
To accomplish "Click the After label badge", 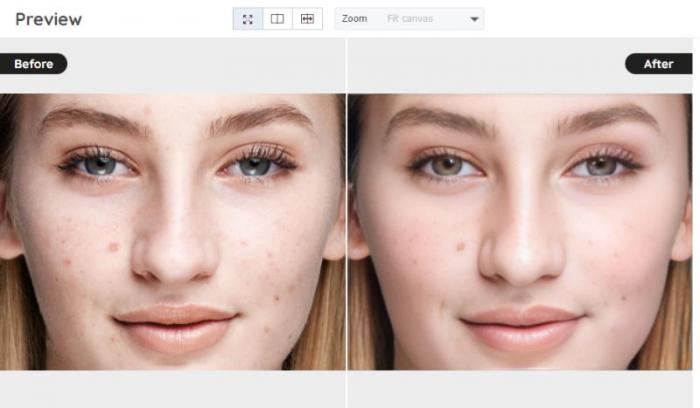I will coord(658,64).
